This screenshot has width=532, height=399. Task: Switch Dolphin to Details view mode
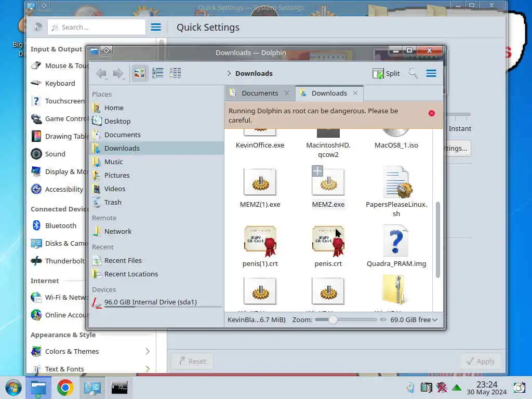pyautogui.click(x=176, y=73)
